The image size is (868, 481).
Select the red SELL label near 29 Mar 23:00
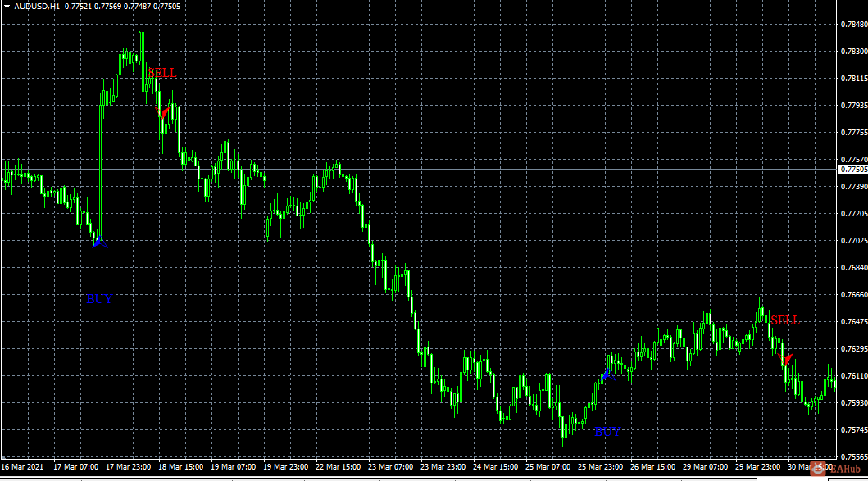[x=785, y=320]
